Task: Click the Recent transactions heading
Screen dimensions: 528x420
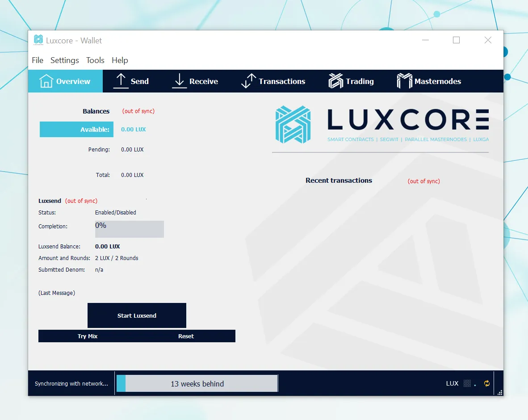Action: (x=339, y=181)
